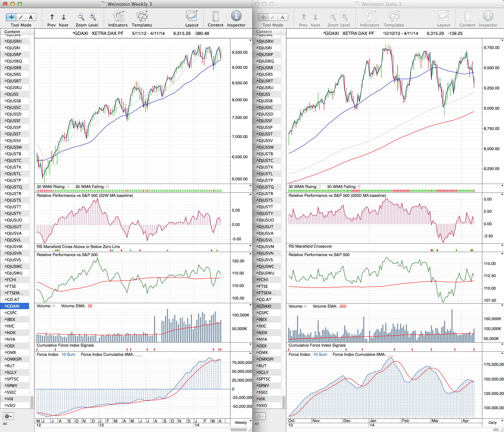This screenshot has width=504, height=432.
Task: Open Templates in the Weekly toolbar
Action: (142, 17)
